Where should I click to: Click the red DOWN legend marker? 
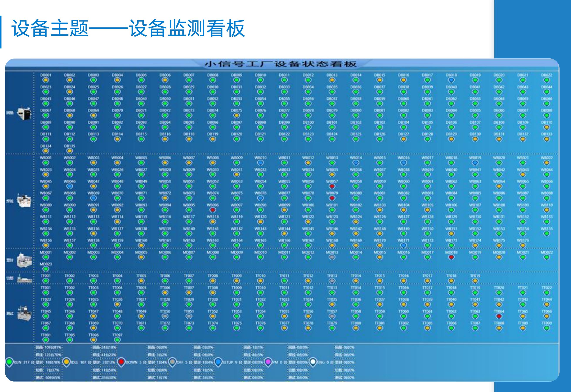coord(121,362)
